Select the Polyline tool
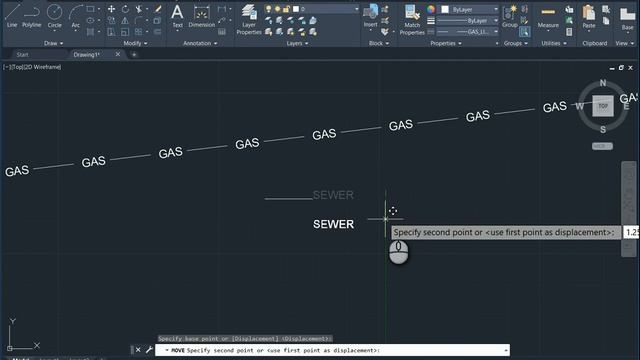 31,16
